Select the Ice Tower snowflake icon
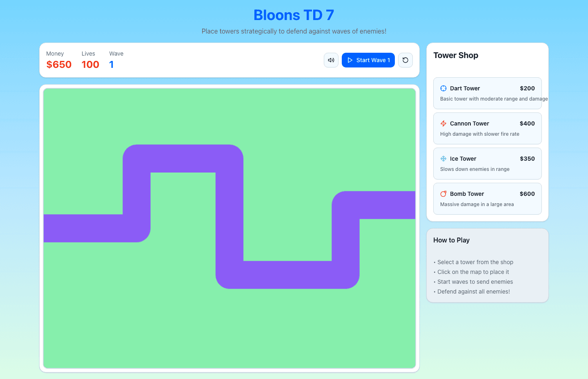588x379 pixels. tap(443, 159)
